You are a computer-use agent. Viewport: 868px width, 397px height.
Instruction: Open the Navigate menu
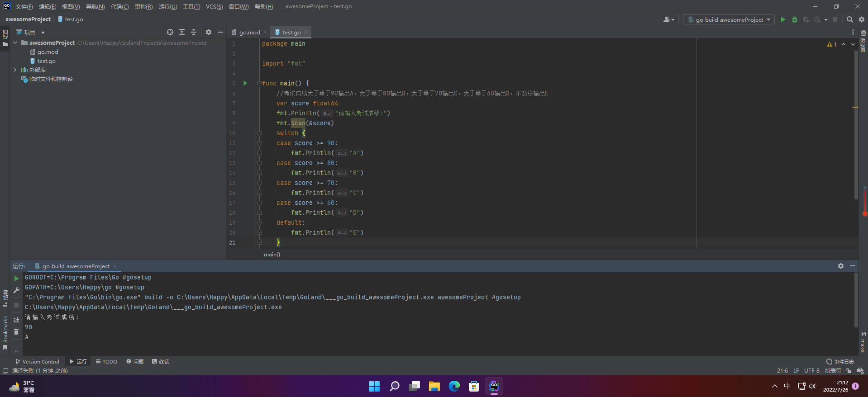point(95,6)
